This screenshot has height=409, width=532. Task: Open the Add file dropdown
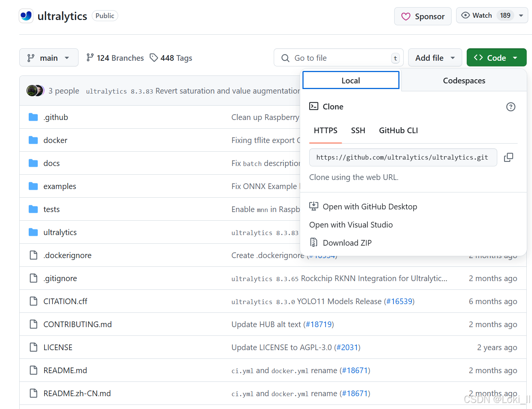(435, 58)
